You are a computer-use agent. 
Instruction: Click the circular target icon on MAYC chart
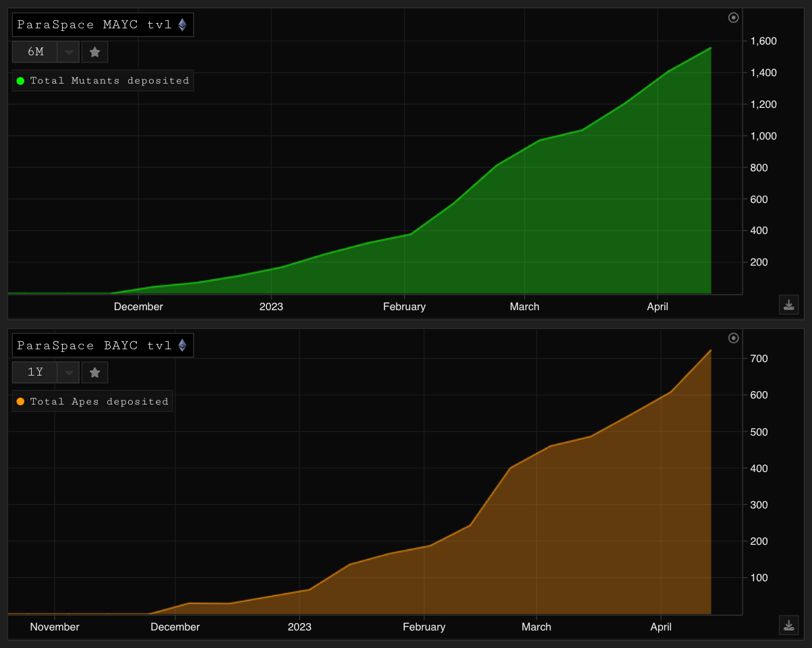[734, 18]
